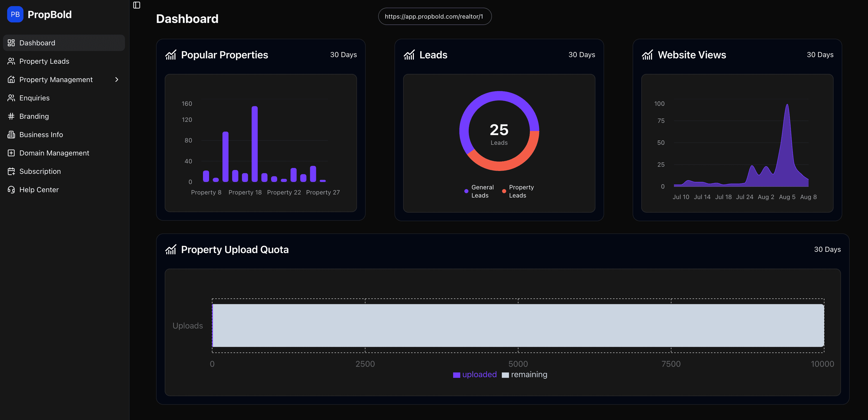The width and height of the screenshot is (868, 420).
Task: Select the Business Info icon
Action: [x=11, y=134]
